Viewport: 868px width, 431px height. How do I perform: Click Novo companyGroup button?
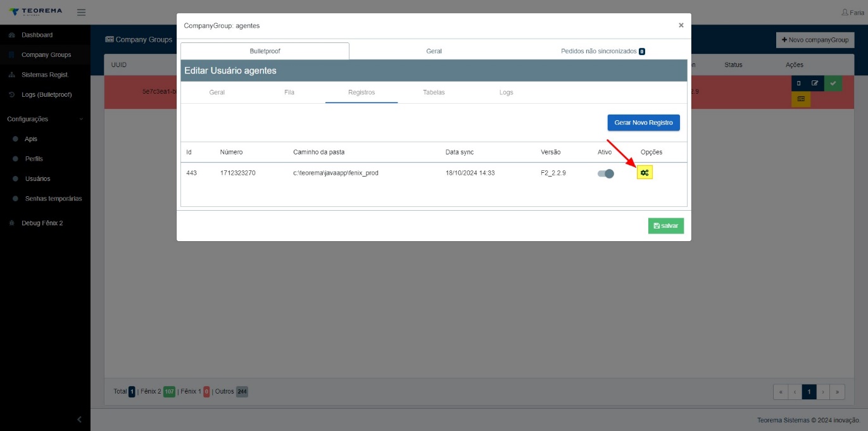coord(815,40)
